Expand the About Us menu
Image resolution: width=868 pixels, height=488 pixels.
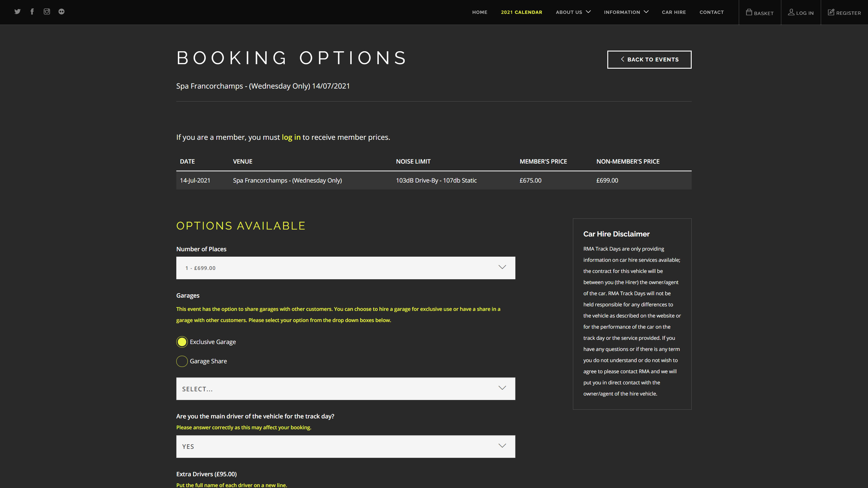[573, 12]
